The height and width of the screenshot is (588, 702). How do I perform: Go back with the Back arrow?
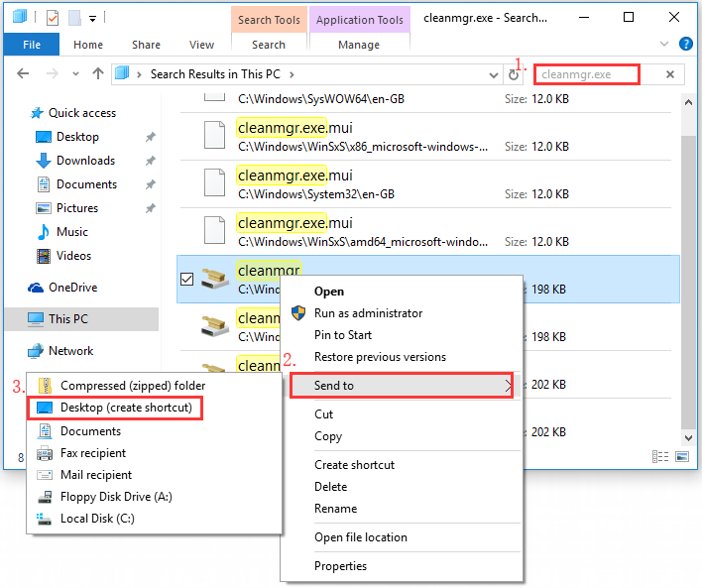pos(23,73)
